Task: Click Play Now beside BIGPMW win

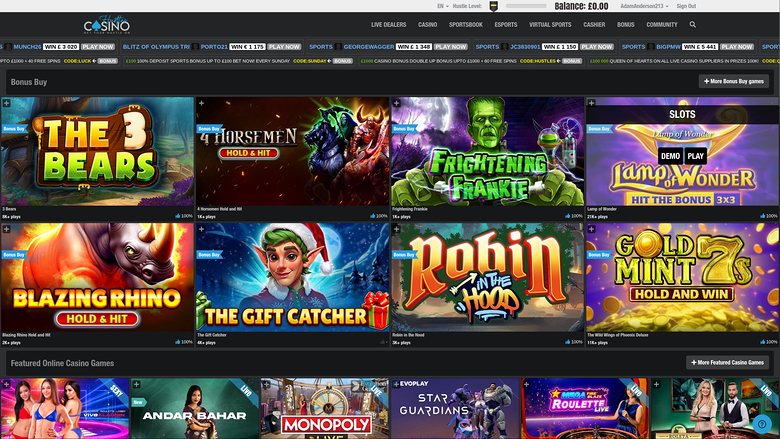Action: (737, 47)
